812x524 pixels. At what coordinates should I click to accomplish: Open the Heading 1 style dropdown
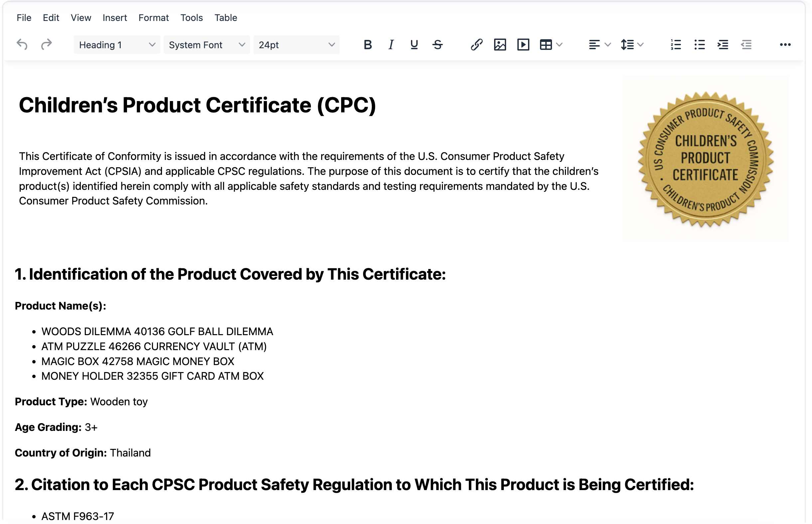click(x=116, y=45)
